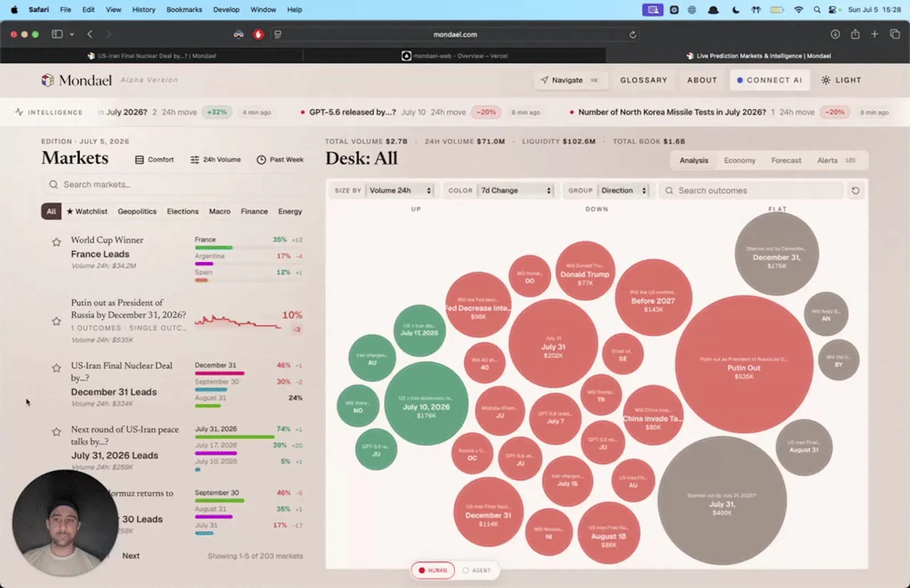Click the Connect AI button

coord(770,80)
